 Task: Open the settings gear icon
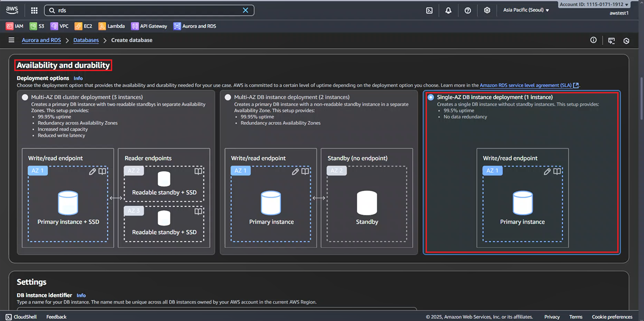[x=487, y=10]
